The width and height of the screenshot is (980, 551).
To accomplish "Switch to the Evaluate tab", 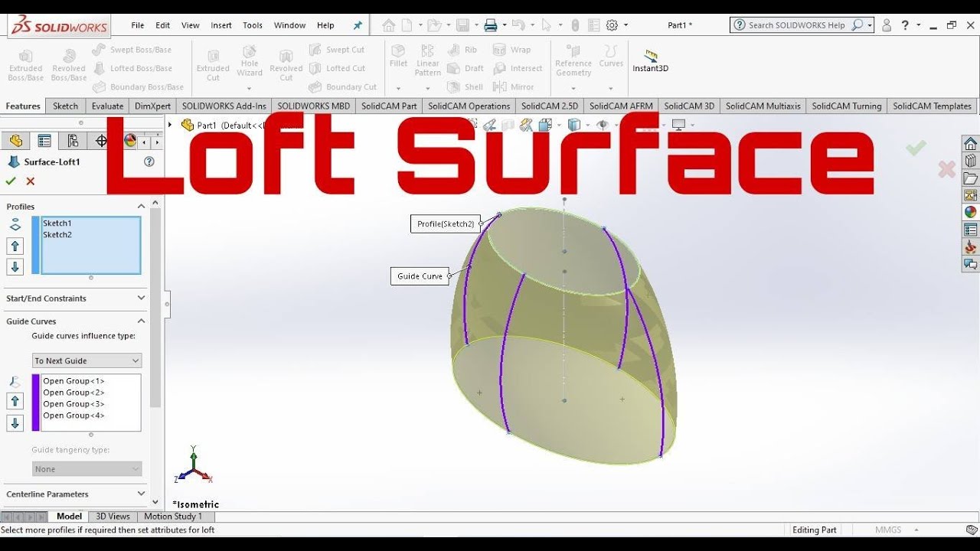I will 107,106.
